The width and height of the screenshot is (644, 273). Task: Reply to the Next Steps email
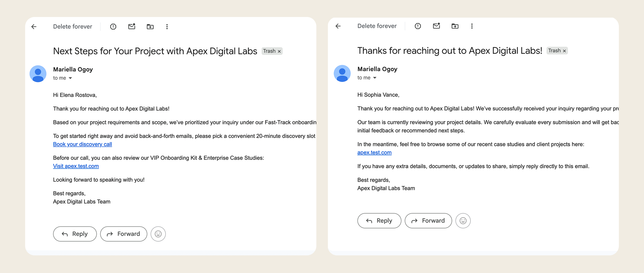click(x=75, y=234)
